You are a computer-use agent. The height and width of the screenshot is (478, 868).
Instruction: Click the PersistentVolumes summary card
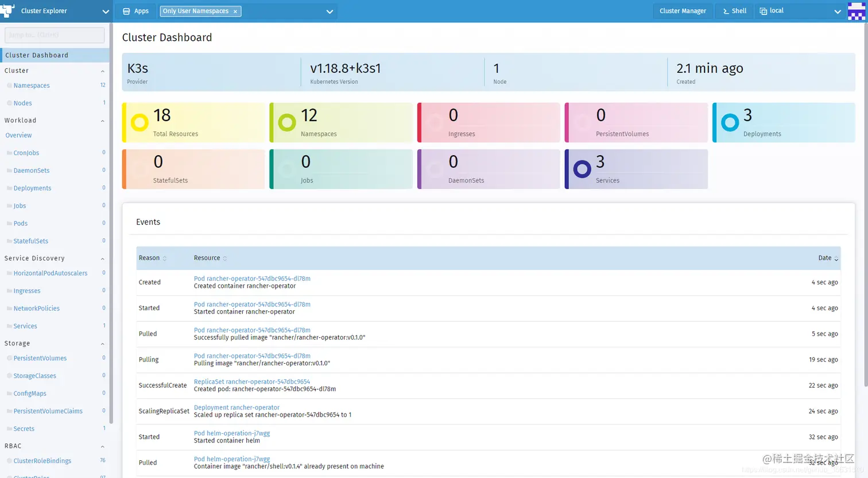[636, 123]
